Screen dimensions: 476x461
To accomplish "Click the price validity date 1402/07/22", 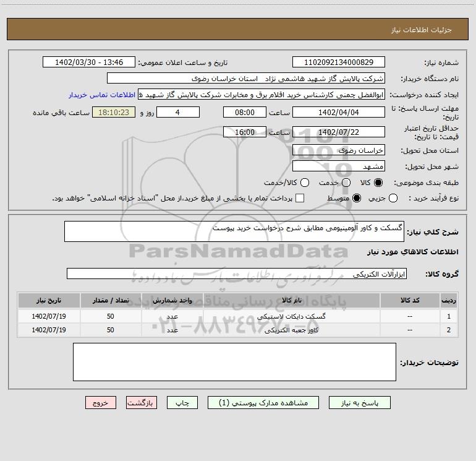I will tap(339, 132).
